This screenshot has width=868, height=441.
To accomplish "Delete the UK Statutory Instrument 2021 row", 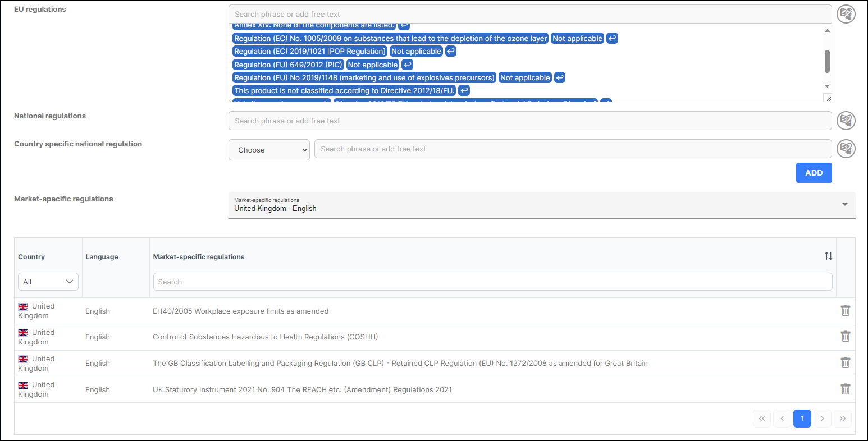I will point(845,389).
